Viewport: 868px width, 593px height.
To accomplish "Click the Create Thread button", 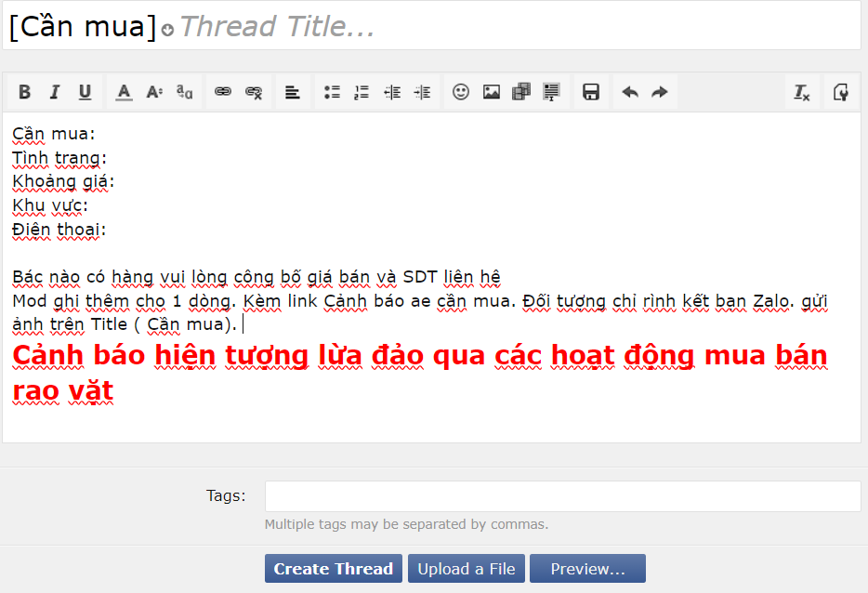I will tap(334, 569).
